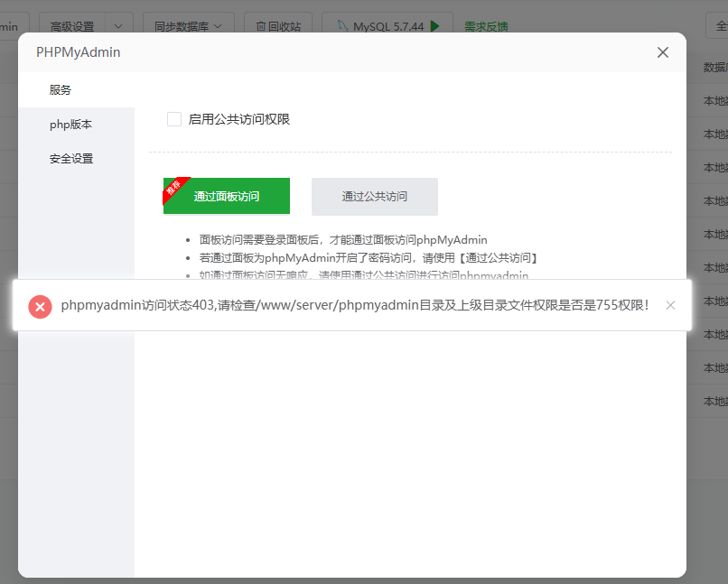Switch to the 服务 tab

coord(61,90)
